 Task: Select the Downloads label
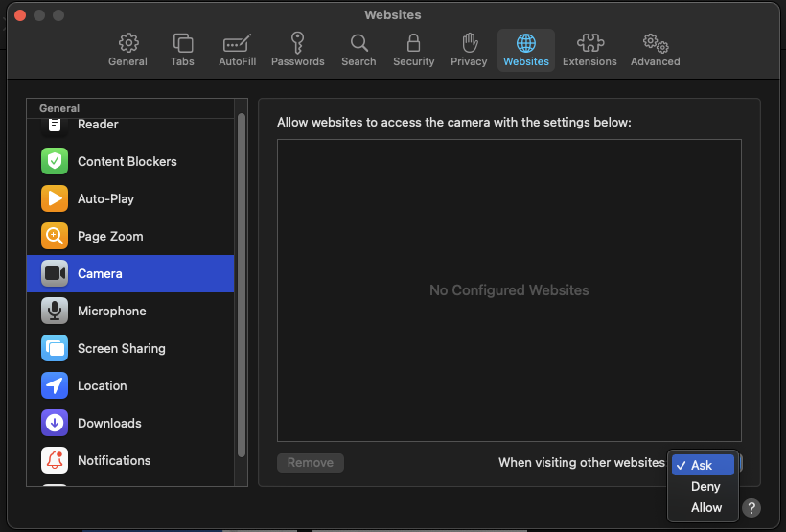(x=109, y=423)
